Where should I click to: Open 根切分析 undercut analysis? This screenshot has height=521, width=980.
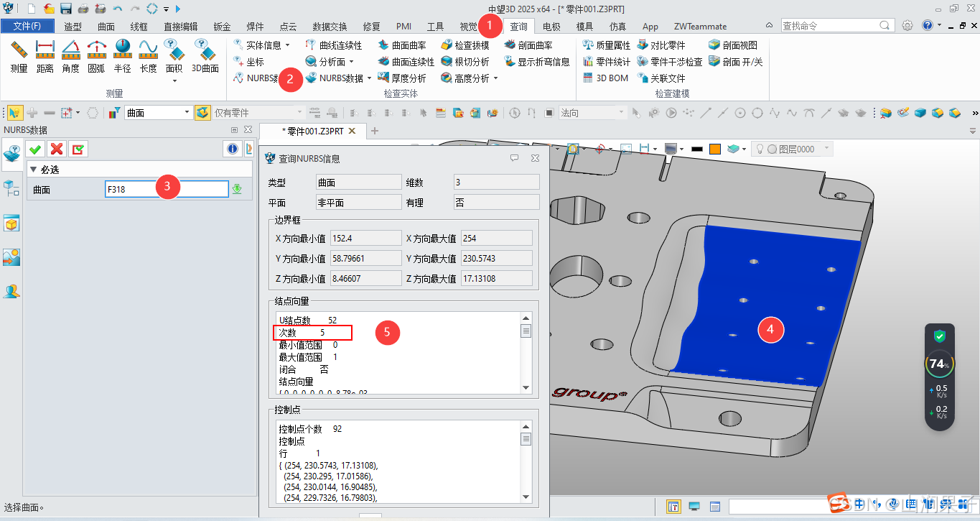[465, 62]
